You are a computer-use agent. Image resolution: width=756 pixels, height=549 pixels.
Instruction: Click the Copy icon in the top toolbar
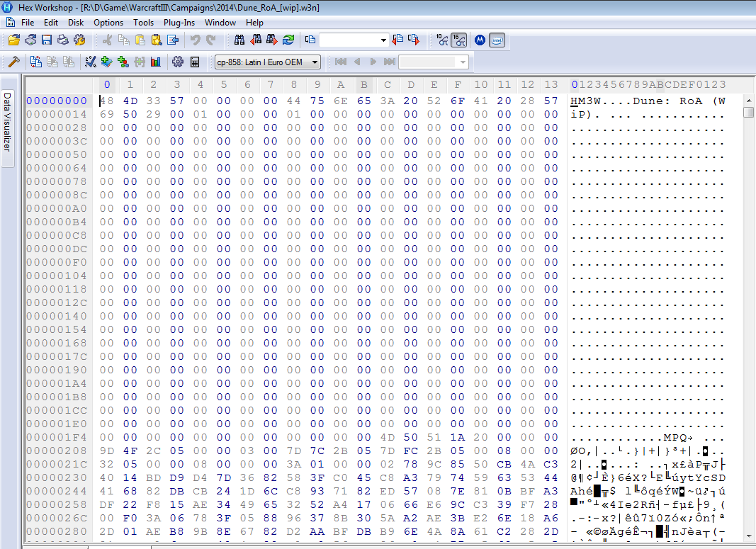click(x=123, y=40)
